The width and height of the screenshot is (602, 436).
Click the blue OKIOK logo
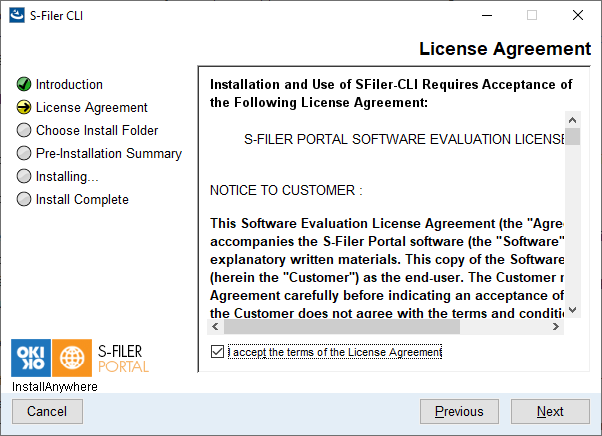[x=31, y=358]
